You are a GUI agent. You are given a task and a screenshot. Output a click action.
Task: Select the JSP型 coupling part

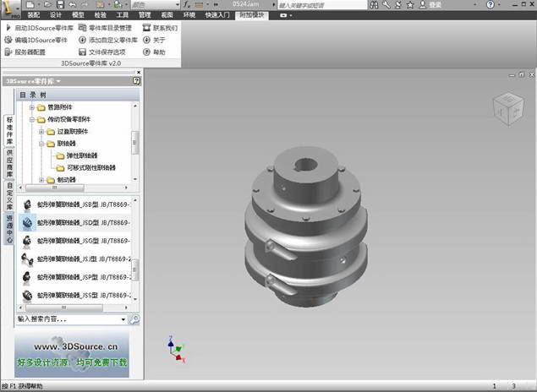tap(74, 277)
